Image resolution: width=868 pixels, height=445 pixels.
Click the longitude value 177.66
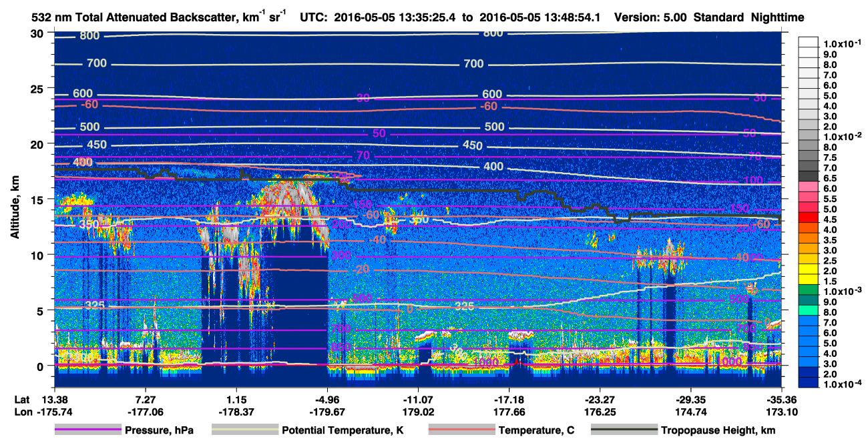pos(509,412)
